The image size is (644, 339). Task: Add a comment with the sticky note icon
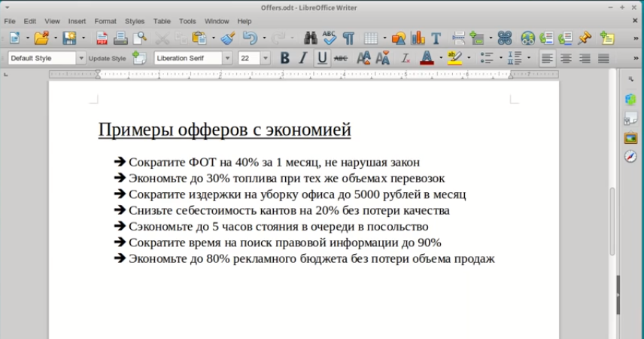pos(607,38)
